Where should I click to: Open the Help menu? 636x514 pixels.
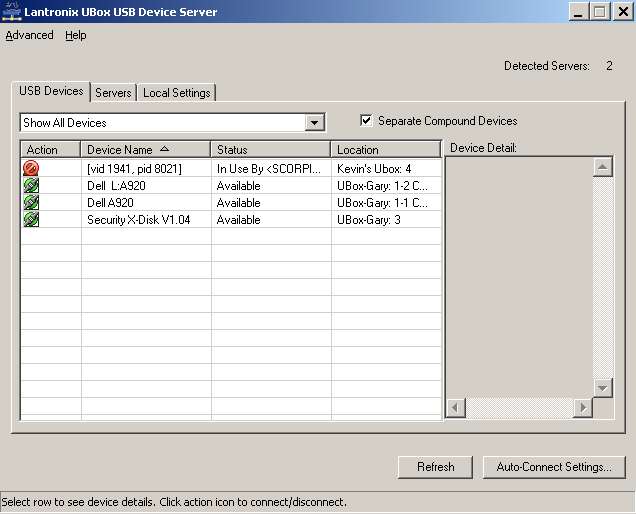tap(76, 35)
